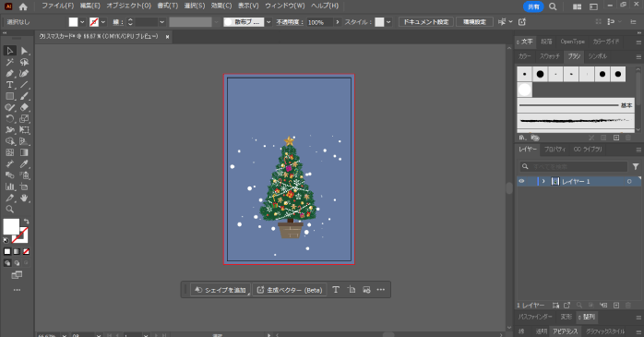
Task: Open the stroke weight dropdown
Action: click(x=161, y=22)
